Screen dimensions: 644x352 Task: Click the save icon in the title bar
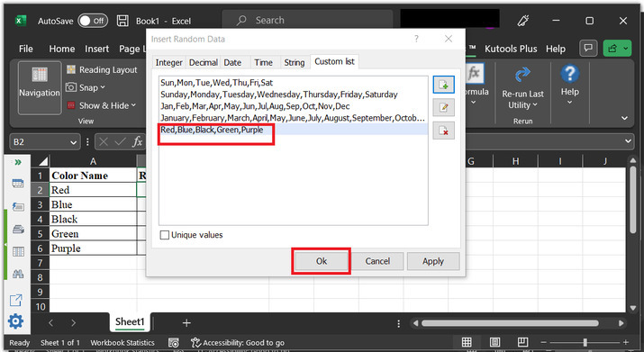pos(122,21)
